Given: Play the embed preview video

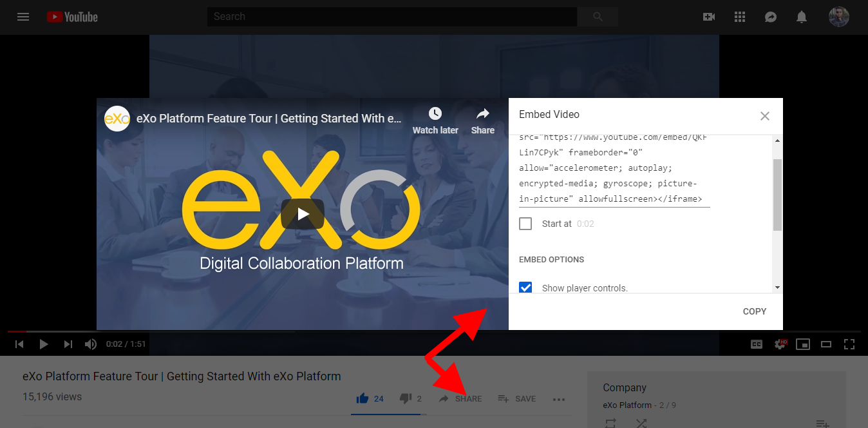Looking at the screenshot, I should pos(303,214).
